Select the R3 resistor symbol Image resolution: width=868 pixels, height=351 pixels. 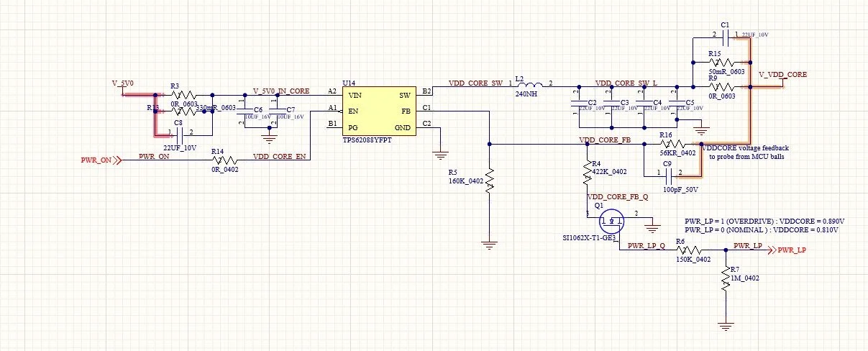coord(184,95)
